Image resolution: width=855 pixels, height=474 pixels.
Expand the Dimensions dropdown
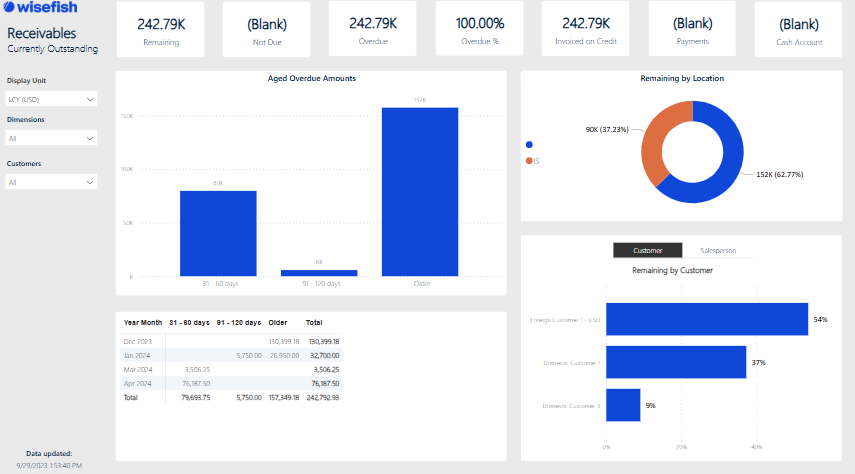pyautogui.click(x=51, y=139)
